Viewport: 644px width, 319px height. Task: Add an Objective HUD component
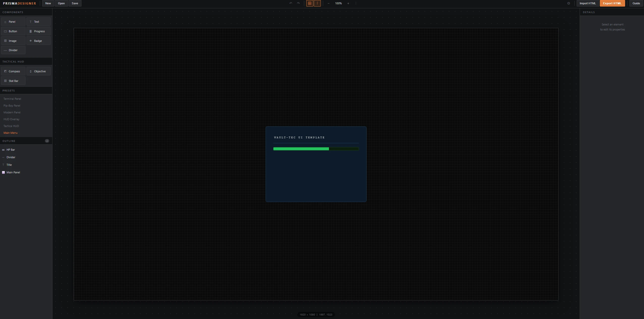coord(39,71)
